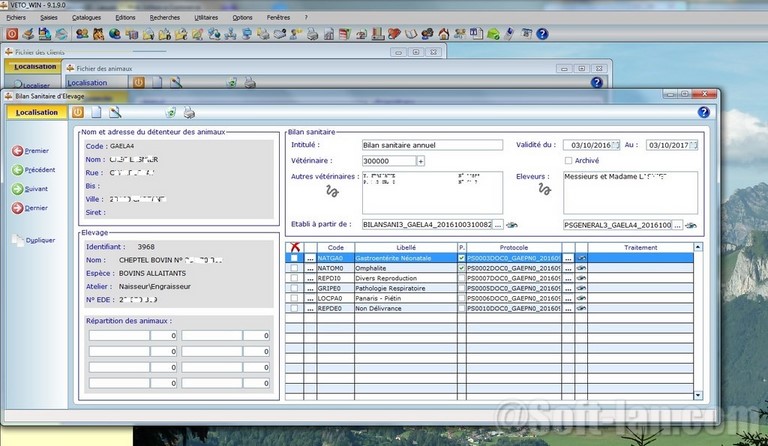Open the Validité du date picker

click(x=615, y=145)
